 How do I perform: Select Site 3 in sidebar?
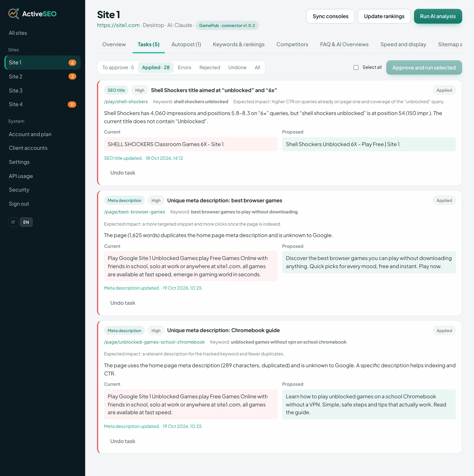[42, 91]
